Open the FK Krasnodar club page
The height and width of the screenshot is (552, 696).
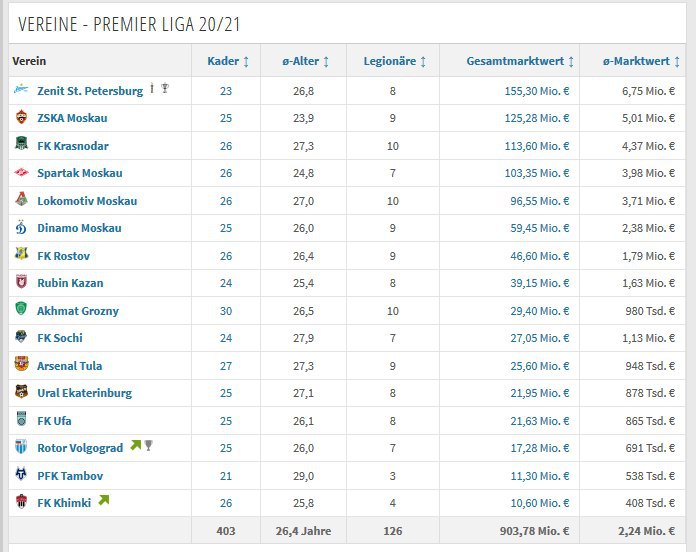(x=73, y=146)
